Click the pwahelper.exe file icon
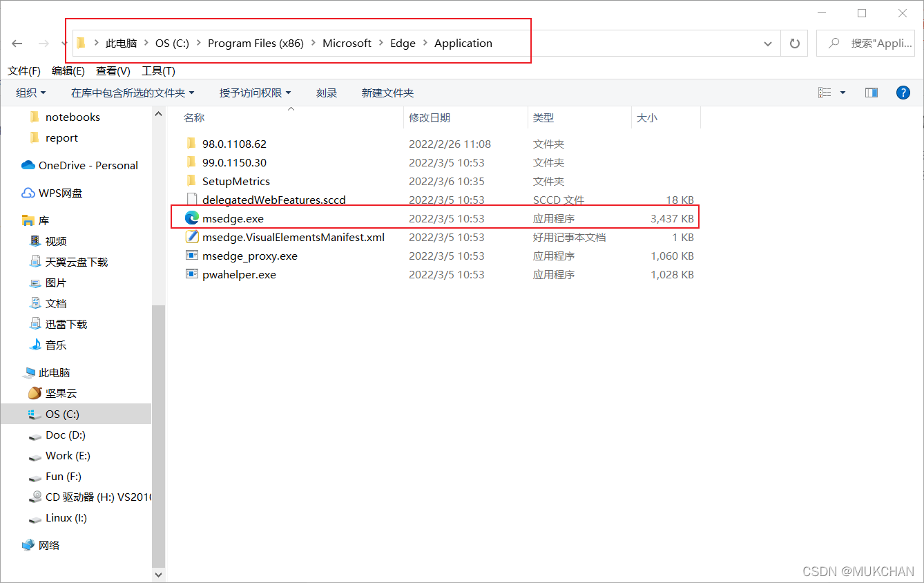The image size is (924, 583). point(192,274)
